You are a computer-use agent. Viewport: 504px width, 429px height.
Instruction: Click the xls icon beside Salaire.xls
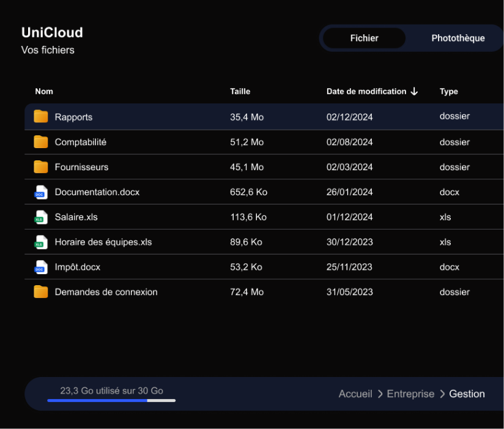[x=40, y=217]
